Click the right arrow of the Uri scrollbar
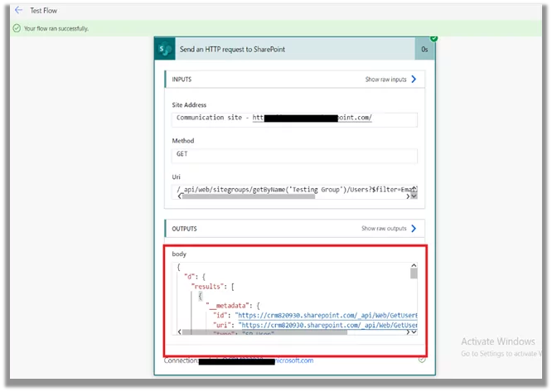Screen dimensions: 552x392 tap(408, 196)
